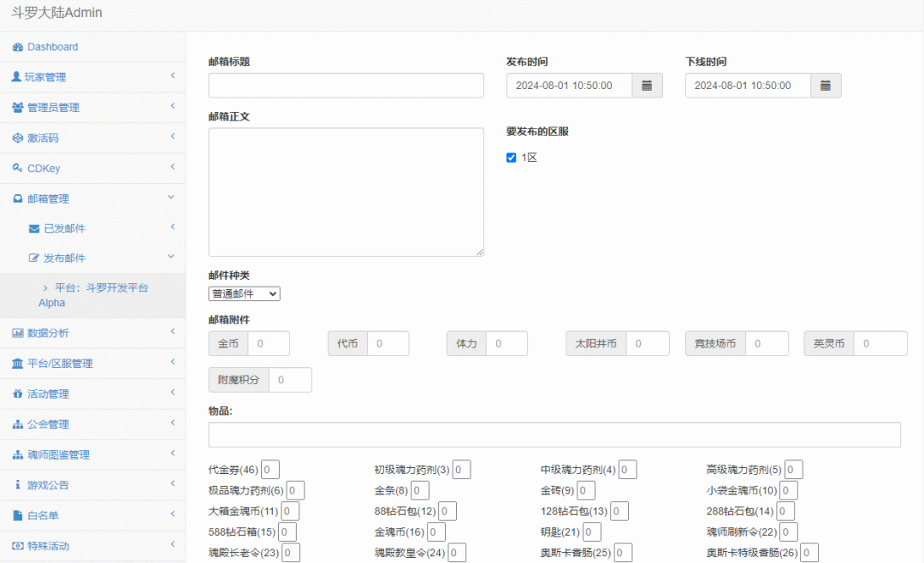This screenshot has width=924, height=563.
Task: Click the 玩家管理 user icon
Action: coord(16,77)
